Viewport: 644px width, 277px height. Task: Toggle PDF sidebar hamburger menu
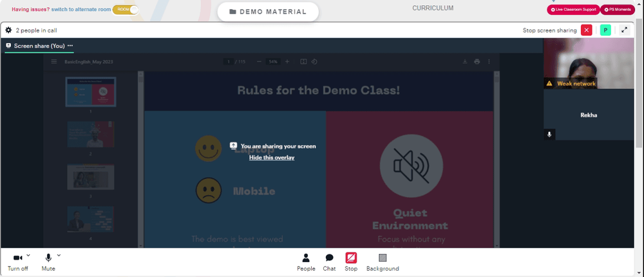(x=54, y=62)
